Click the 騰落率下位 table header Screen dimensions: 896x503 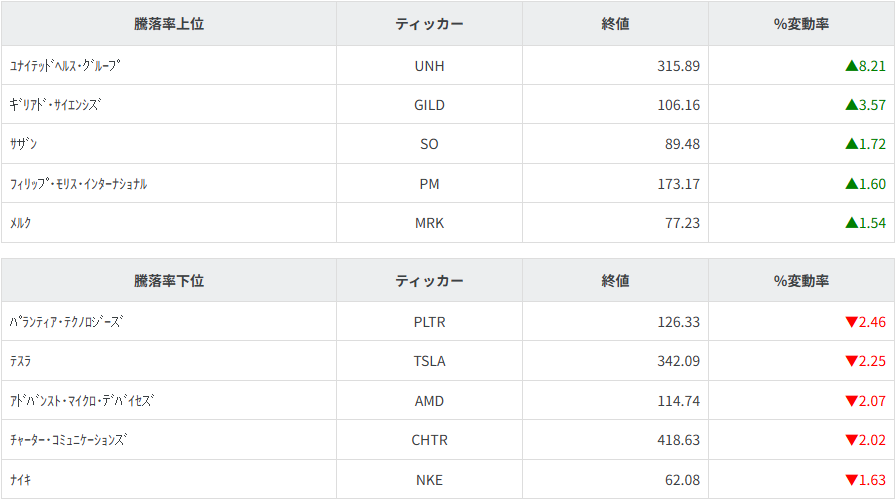click(x=169, y=281)
